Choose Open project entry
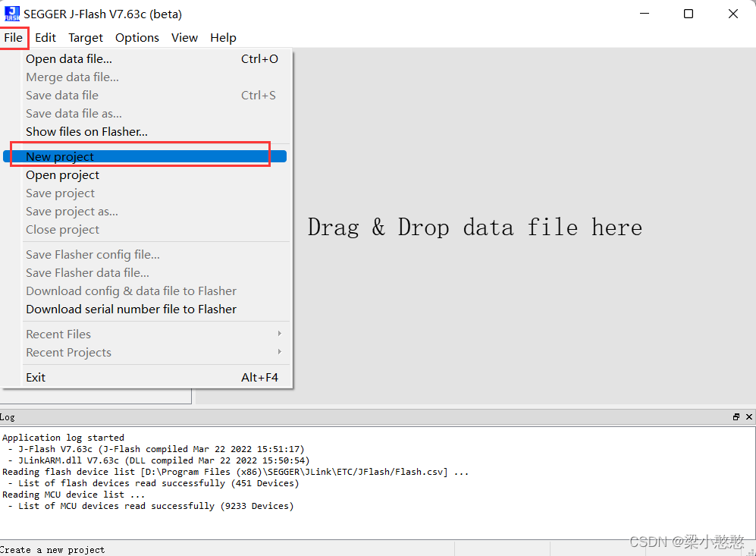This screenshot has width=756, height=556. (145, 175)
